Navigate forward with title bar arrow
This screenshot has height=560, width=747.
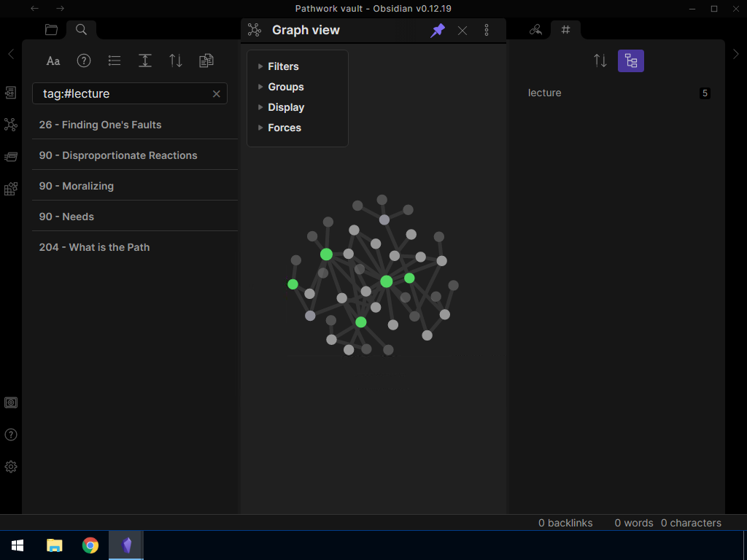[x=60, y=9]
